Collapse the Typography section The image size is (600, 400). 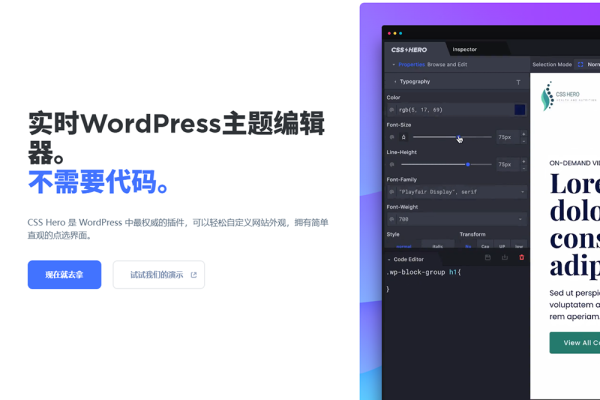click(x=395, y=82)
